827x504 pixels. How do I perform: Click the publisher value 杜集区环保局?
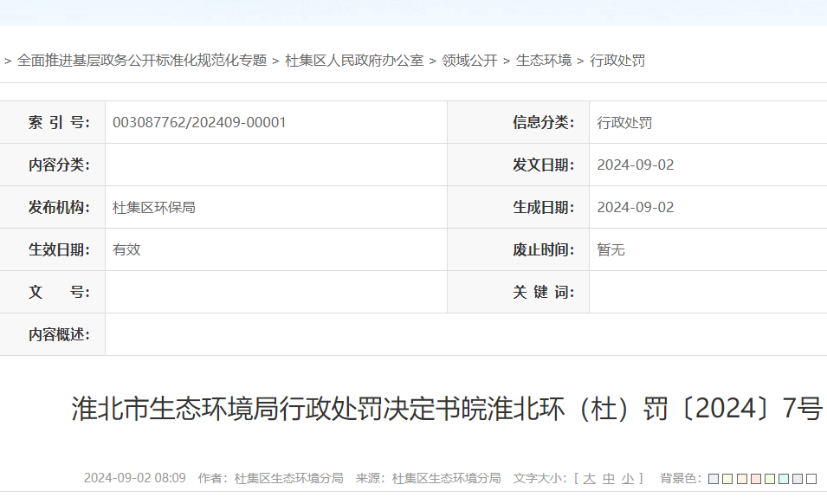[154, 207]
